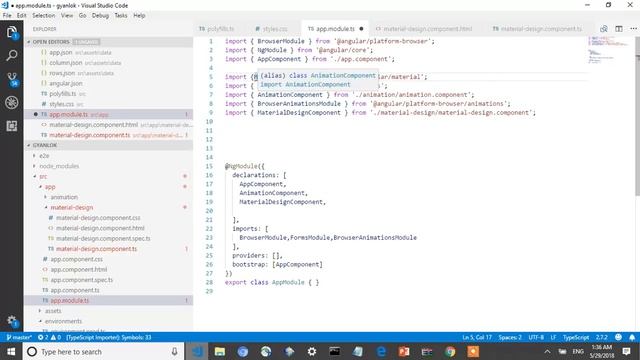Open the terminal app in taskbar
Image resolution: width=640 pixels, height=360 pixels.
pos(335,351)
